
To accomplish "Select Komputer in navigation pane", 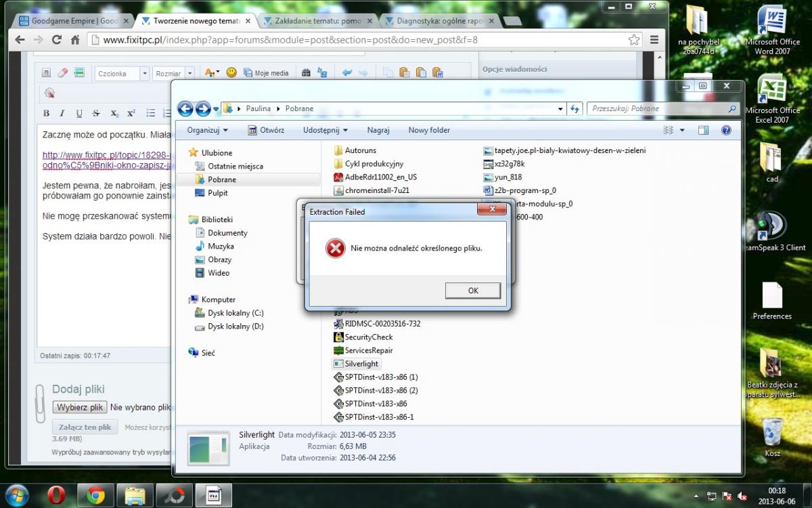I will click(x=218, y=299).
